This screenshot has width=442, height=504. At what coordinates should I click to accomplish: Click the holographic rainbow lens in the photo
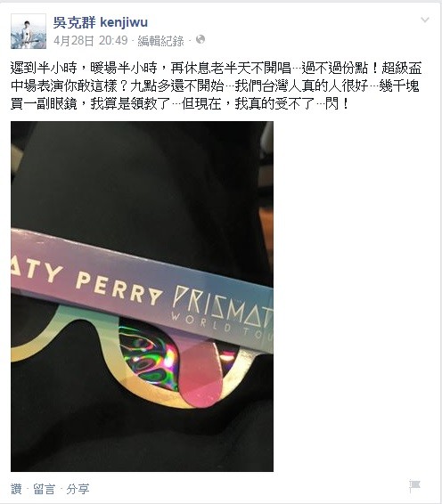click(x=148, y=355)
